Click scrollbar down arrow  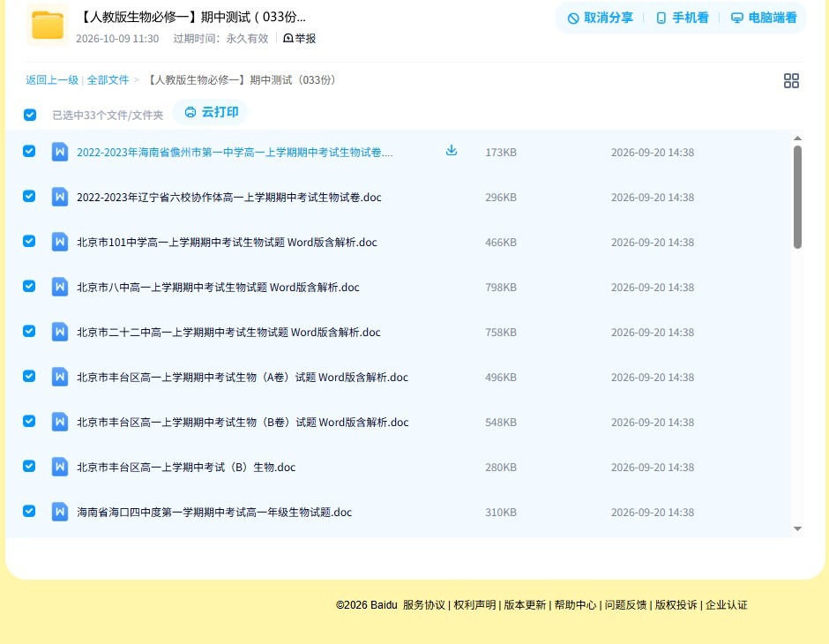tap(797, 528)
